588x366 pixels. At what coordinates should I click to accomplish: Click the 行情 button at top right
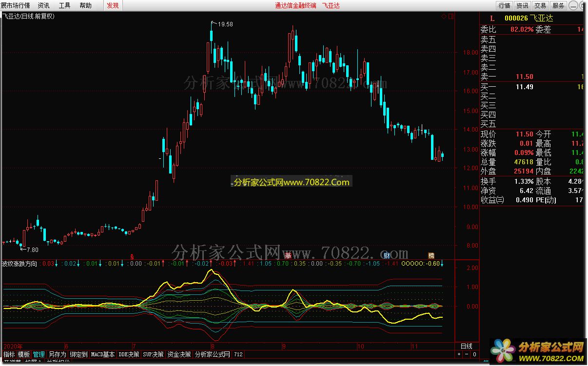[504, 5]
